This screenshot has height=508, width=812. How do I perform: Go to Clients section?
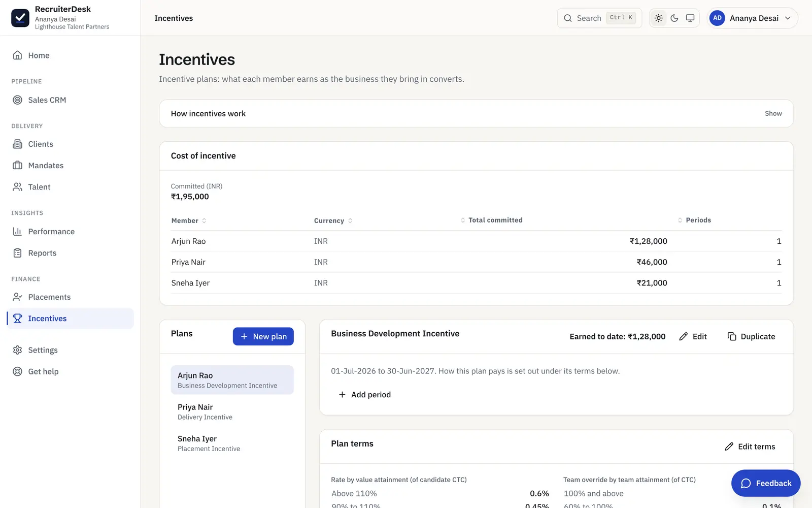70,144
